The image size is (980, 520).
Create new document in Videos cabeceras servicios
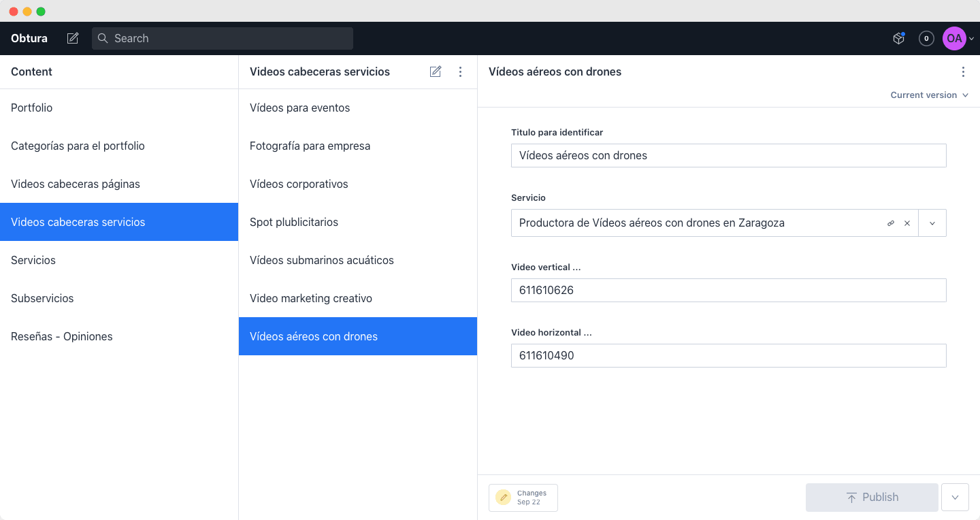pos(436,71)
